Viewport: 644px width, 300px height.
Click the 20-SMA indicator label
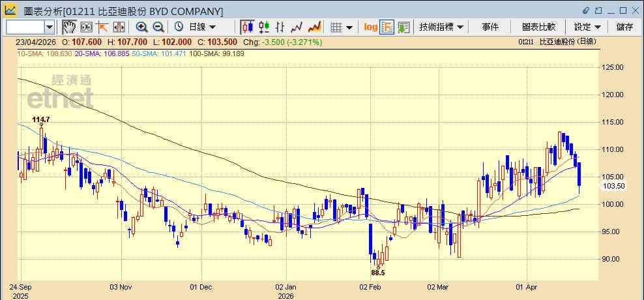coord(102,53)
